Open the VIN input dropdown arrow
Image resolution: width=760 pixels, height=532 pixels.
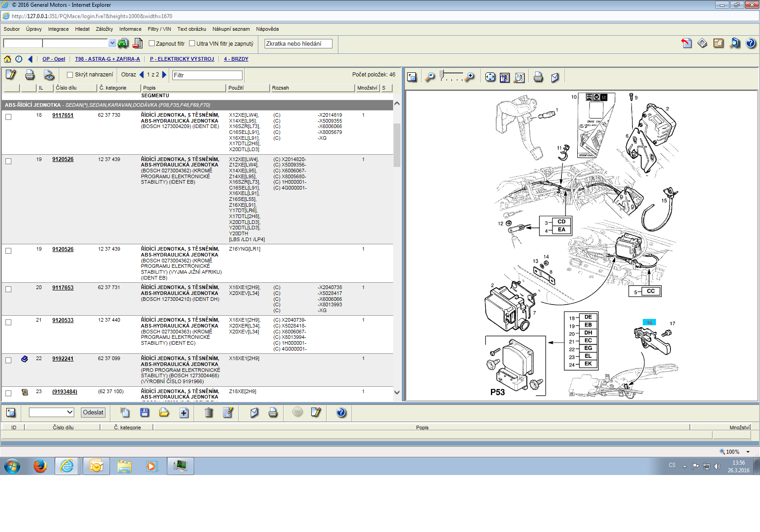click(x=112, y=43)
